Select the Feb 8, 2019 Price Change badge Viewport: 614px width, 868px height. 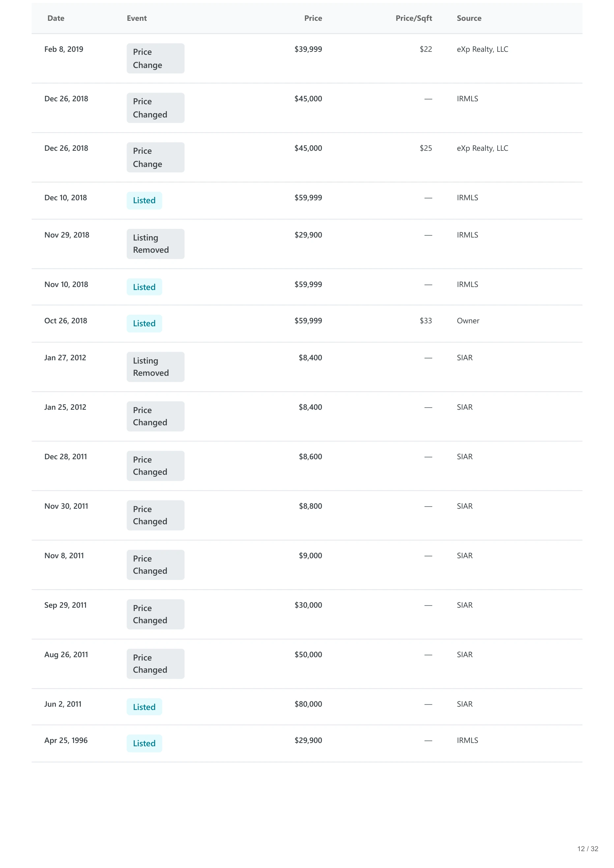[x=155, y=58]
